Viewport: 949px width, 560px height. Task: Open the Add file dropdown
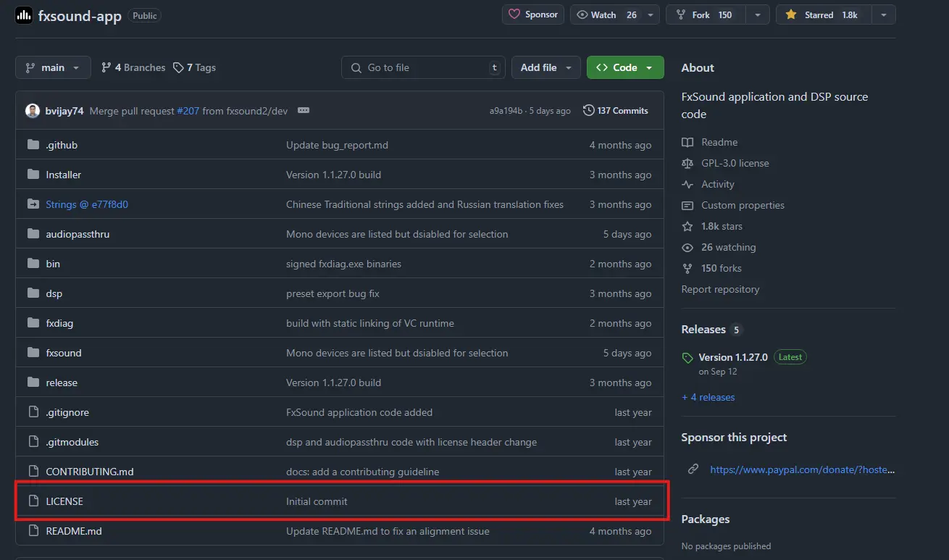[x=546, y=67]
